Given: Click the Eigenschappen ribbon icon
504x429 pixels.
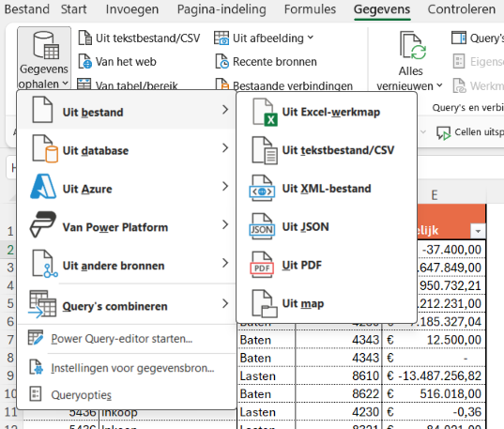Looking at the screenshot, I should point(459,61).
